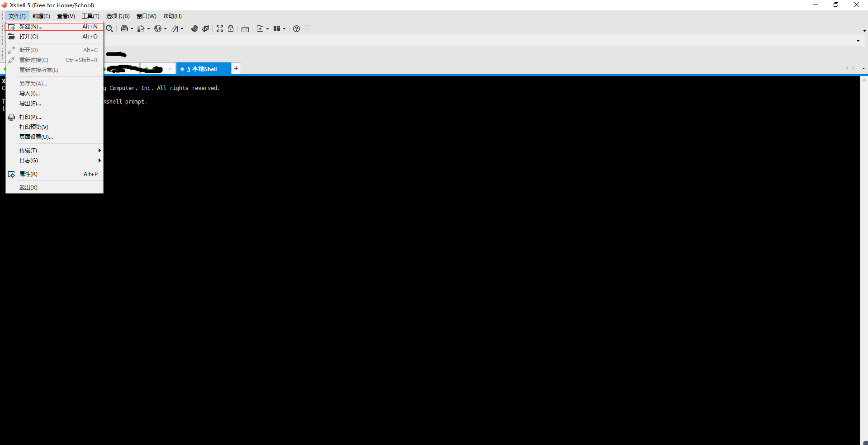This screenshot has height=445, width=868.
Task: Click the globe encoding icon
Action: click(x=158, y=28)
